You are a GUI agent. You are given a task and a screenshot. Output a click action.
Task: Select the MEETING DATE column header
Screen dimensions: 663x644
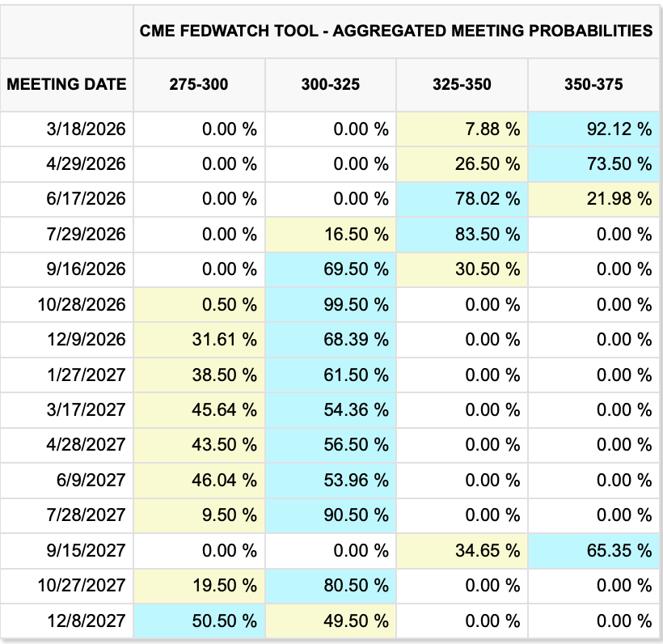pos(67,84)
